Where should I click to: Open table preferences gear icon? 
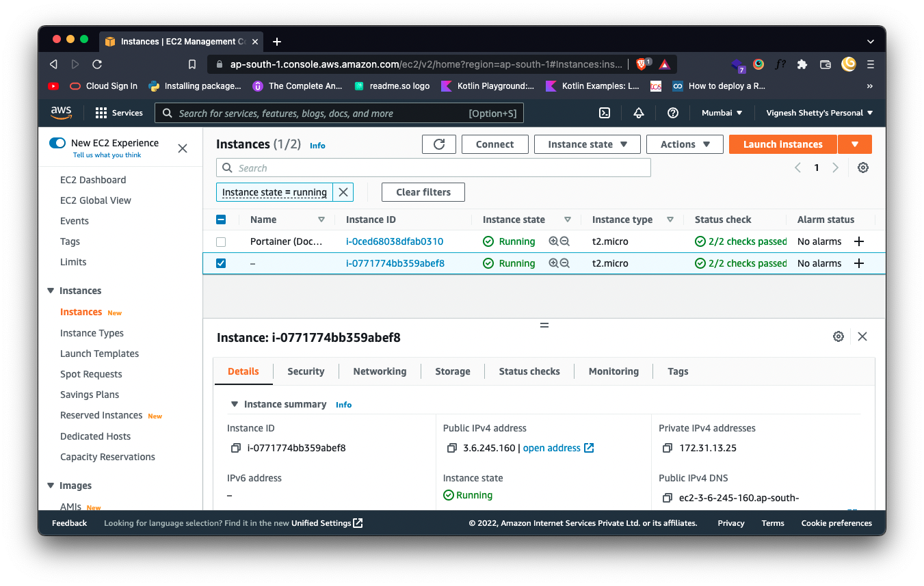pos(863,168)
